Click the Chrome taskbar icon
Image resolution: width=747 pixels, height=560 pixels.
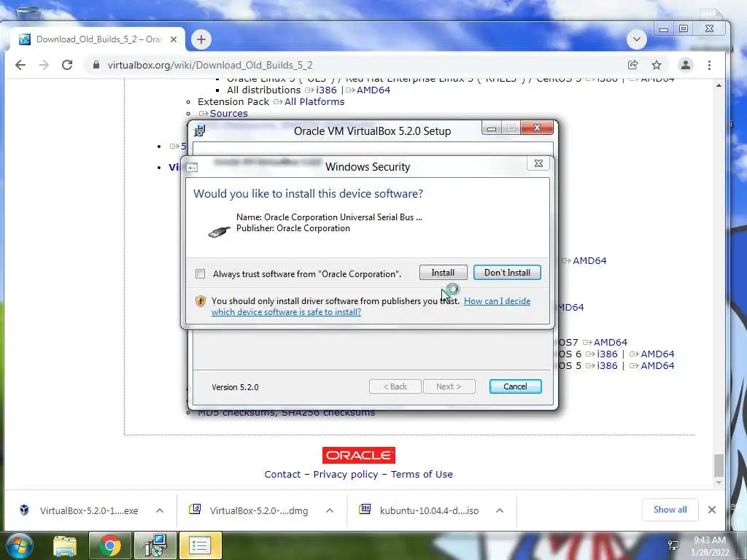pos(110,545)
